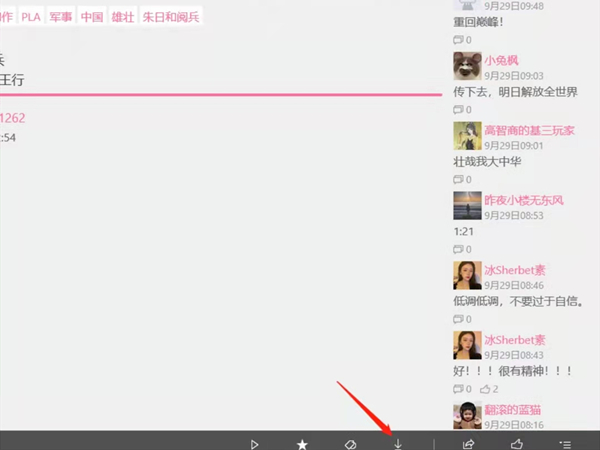Like the video with bottom thumbs-up icon
600x450 pixels.
pyautogui.click(x=517, y=444)
